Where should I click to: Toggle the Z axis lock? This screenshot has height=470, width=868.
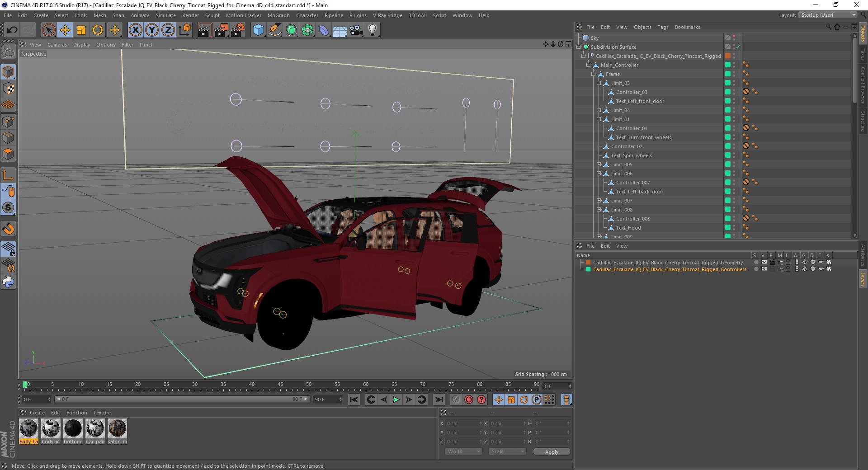point(168,30)
